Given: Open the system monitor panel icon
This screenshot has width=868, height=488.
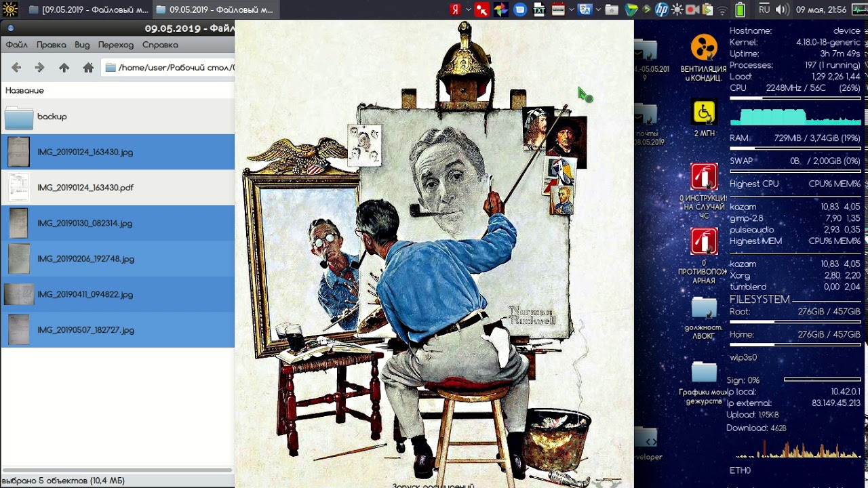Looking at the screenshot, I should [x=859, y=9].
